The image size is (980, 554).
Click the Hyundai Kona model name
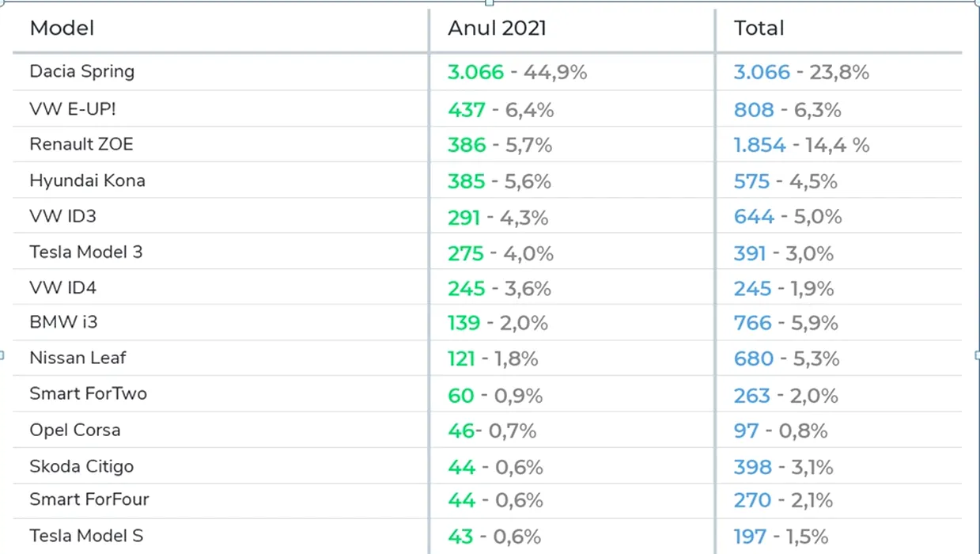click(x=87, y=180)
